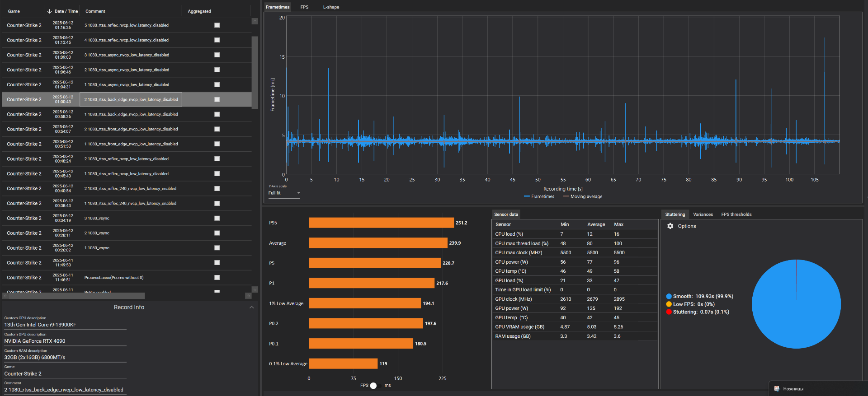Switch to the L-shape tab
The image size is (868, 396).
pos(331,7)
